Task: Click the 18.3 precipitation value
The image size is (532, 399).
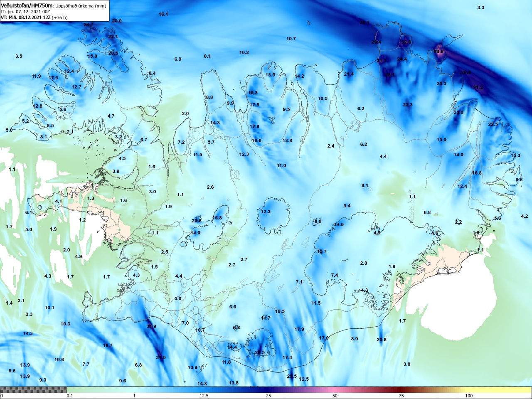Action: pyautogui.click(x=253, y=93)
